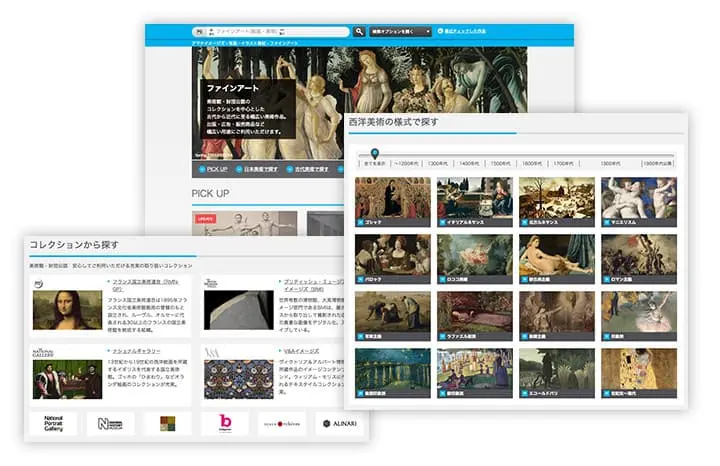
Task: Click the British Museum logo above stone image
Action: (x=211, y=283)
